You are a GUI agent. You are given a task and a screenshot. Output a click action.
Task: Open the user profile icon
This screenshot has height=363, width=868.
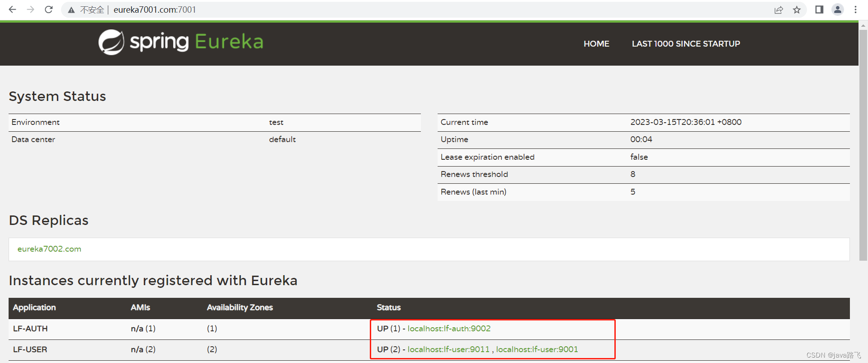point(837,10)
